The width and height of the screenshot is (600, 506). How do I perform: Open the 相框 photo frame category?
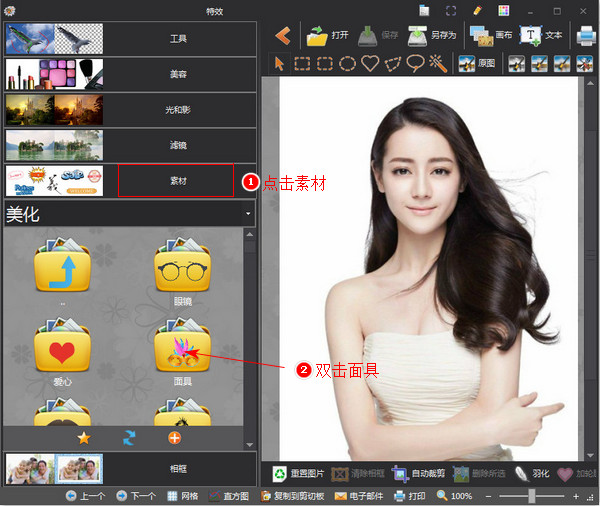click(x=130, y=469)
